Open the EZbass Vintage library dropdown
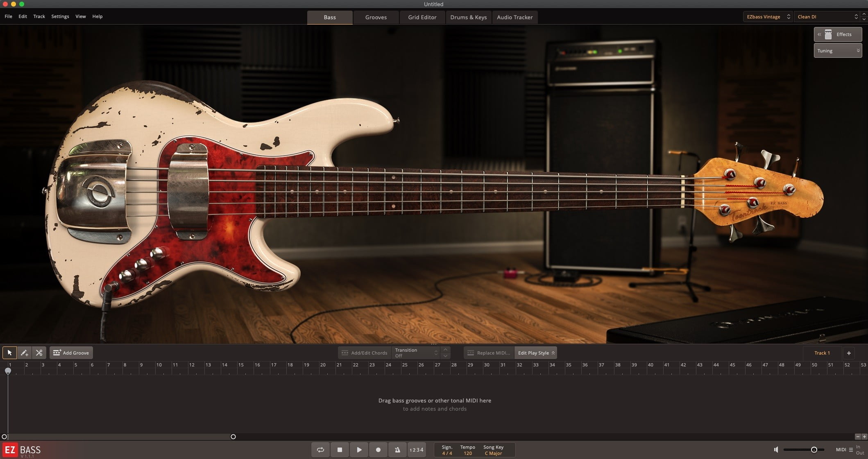The width and height of the screenshot is (868, 459). click(767, 17)
